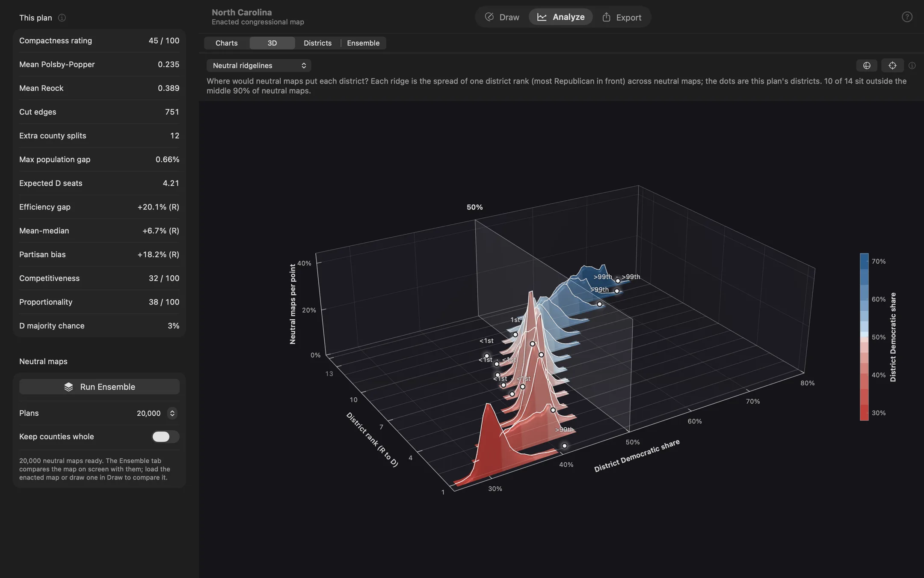Select the Analyze mode button
This screenshot has width=924, height=578.
(560, 17)
